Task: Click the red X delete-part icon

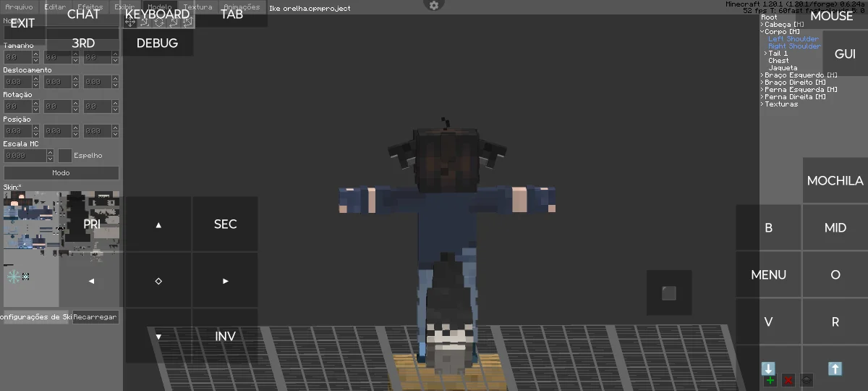Action: point(788,380)
